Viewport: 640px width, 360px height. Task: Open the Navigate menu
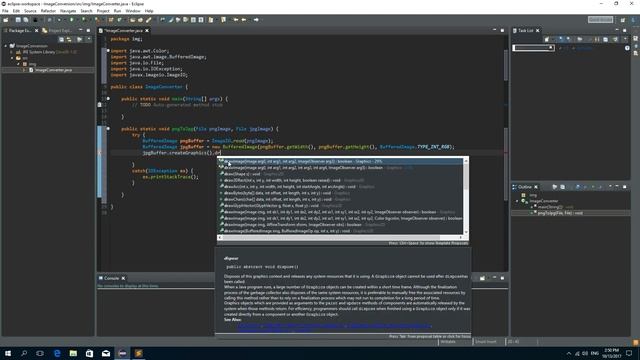pos(68,11)
